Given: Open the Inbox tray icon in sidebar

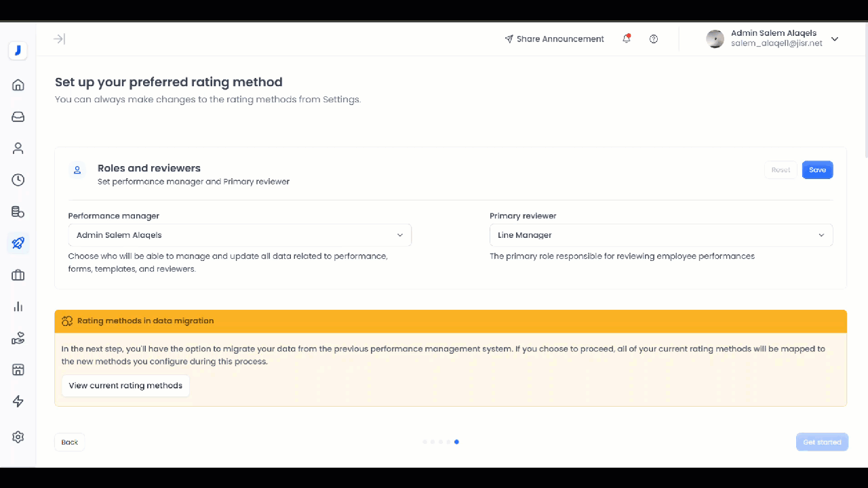Looking at the screenshot, I should click(18, 117).
